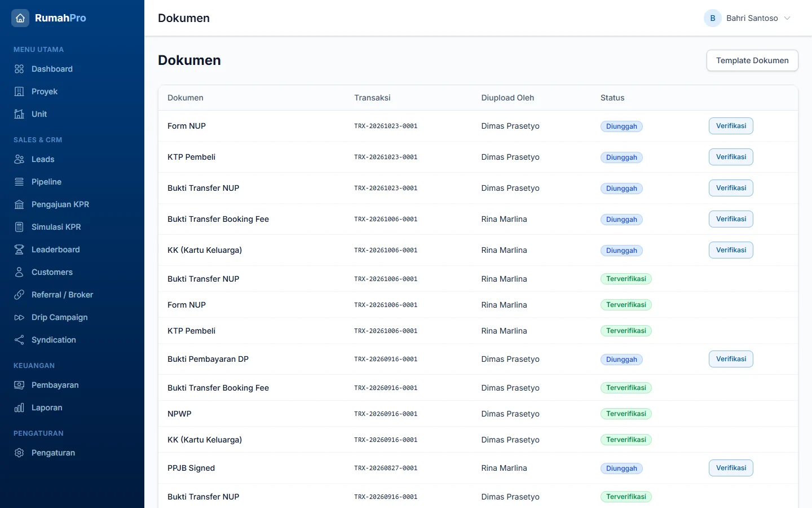Click the Unit label in sidebar
Image resolution: width=812 pixels, height=508 pixels.
tap(39, 114)
